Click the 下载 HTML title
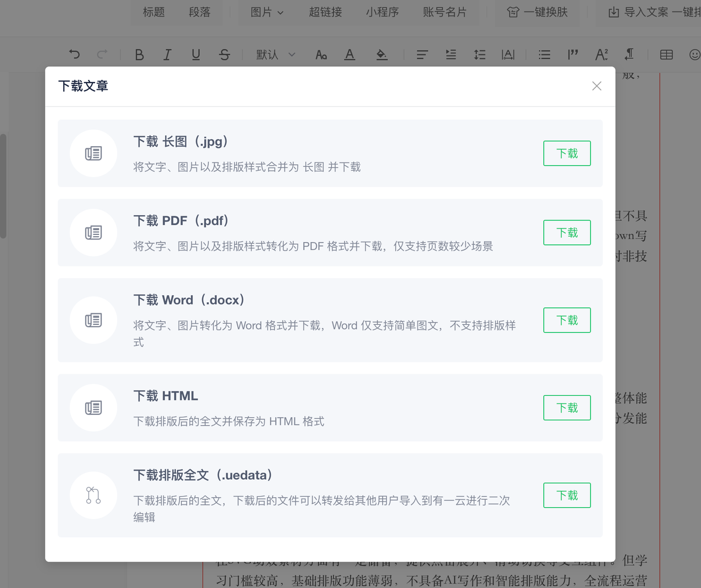The width and height of the screenshot is (701, 588). point(166,396)
